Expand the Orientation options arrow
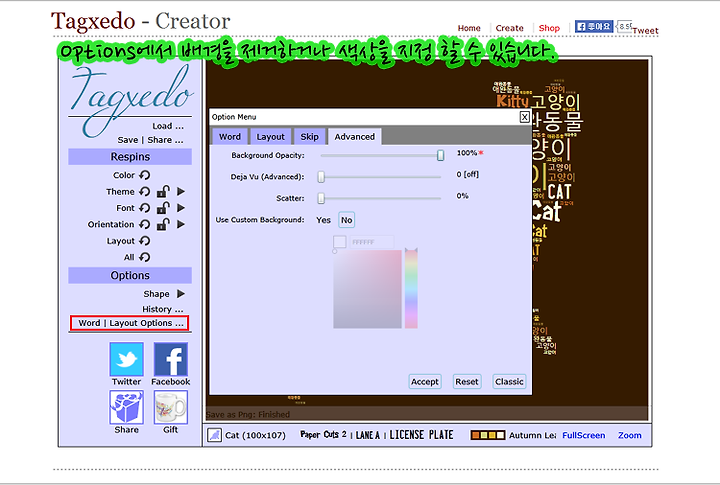720x485 pixels. click(181, 225)
